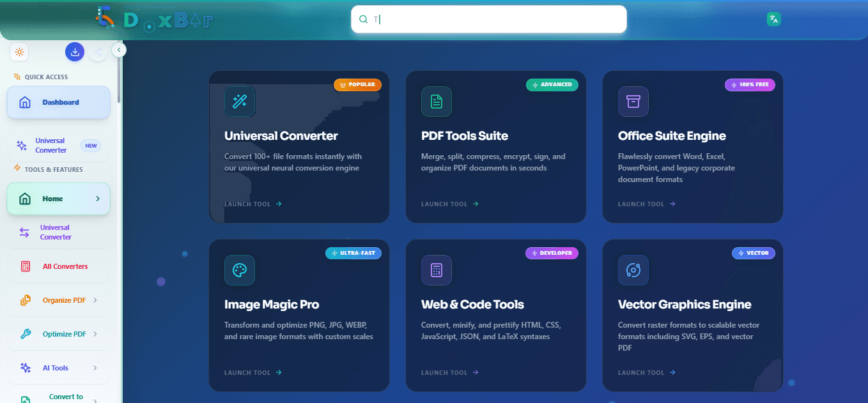Open the language translate icon in the header
The width and height of the screenshot is (868, 403).
774,19
